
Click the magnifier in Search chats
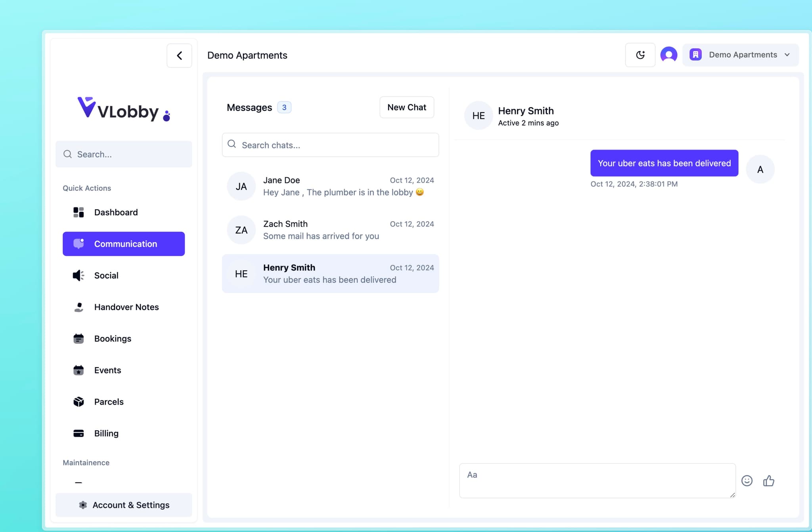coord(232,144)
